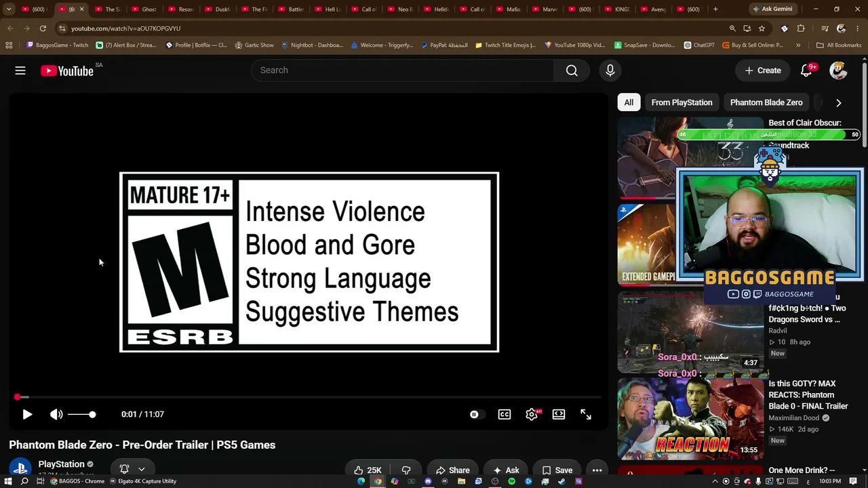Screen dimensions: 868x488
Task: Open the account avatar menu
Action: (838, 70)
